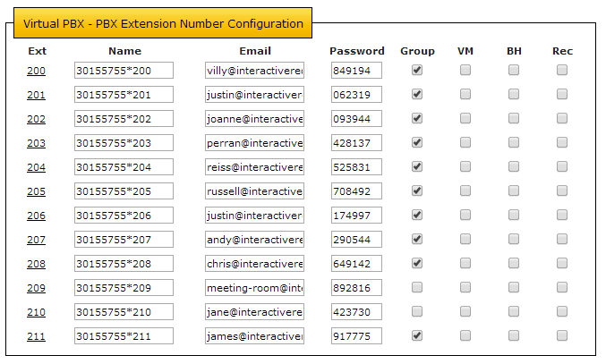Enable Rec checkbox for extension 209

(x=562, y=287)
